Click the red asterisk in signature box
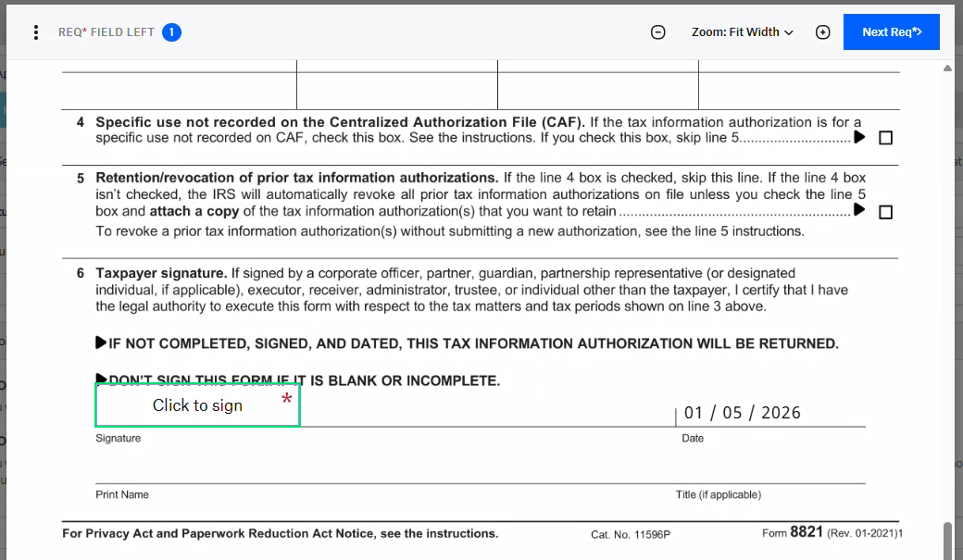The image size is (963, 560). 287,399
